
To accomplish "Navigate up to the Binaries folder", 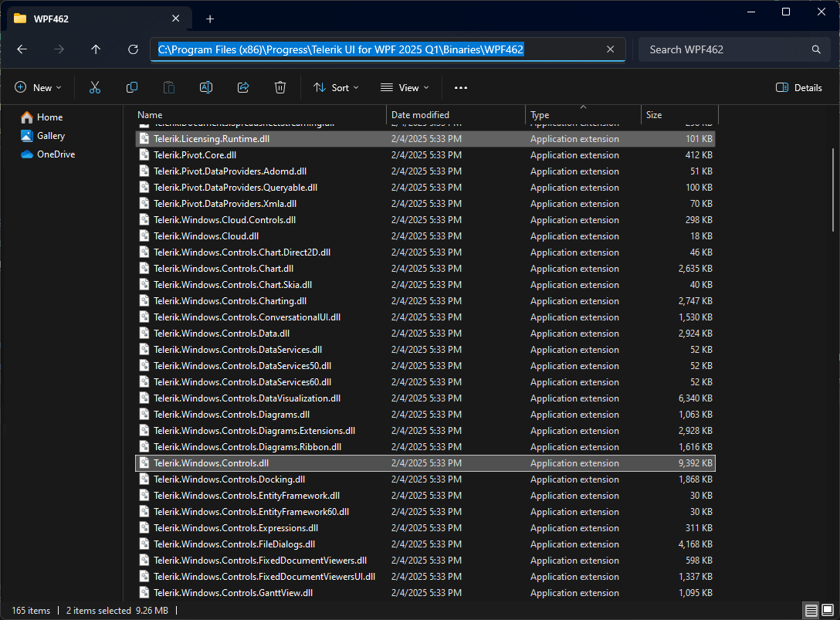I will (x=94, y=49).
